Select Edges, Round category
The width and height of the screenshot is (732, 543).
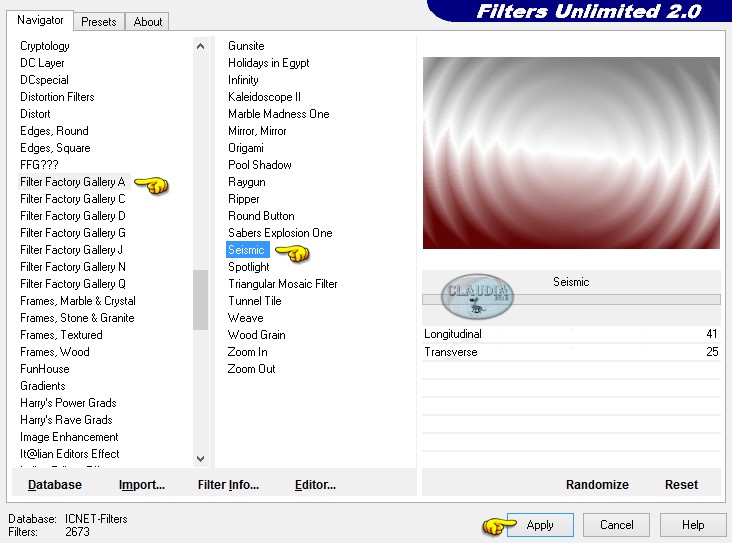point(54,131)
